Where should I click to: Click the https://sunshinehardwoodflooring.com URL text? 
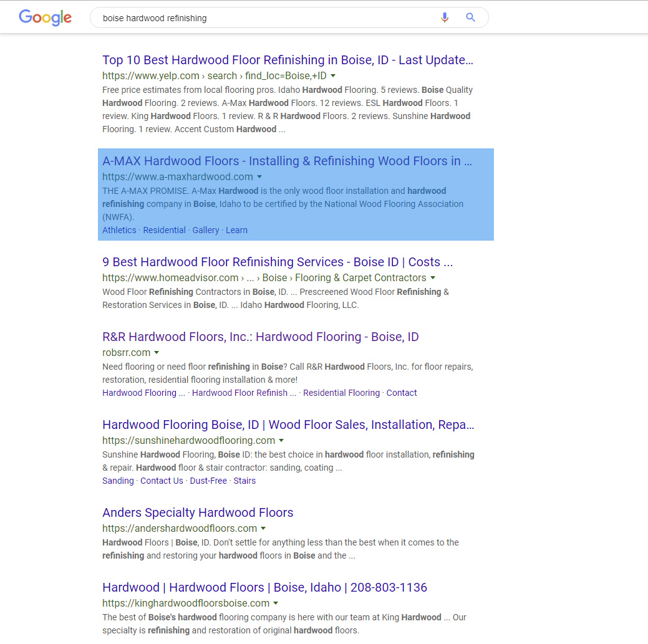189,440
